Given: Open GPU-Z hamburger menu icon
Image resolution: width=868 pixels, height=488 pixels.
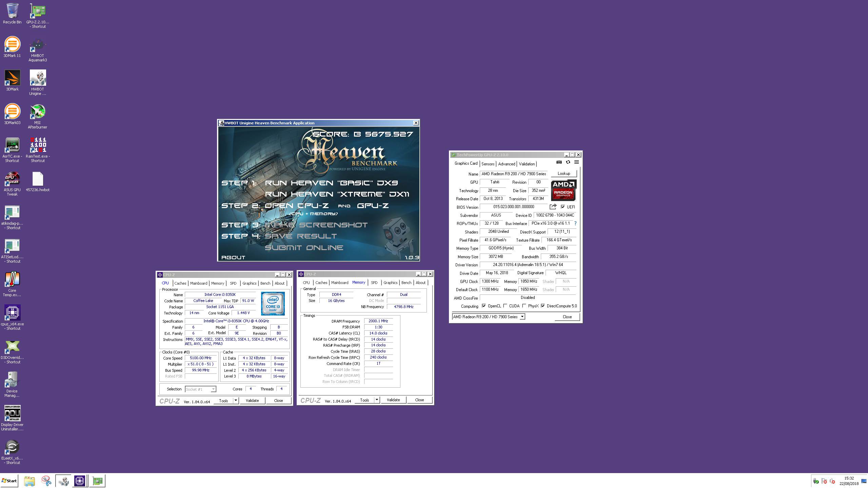Looking at the screenshot, I should point(576,162).
